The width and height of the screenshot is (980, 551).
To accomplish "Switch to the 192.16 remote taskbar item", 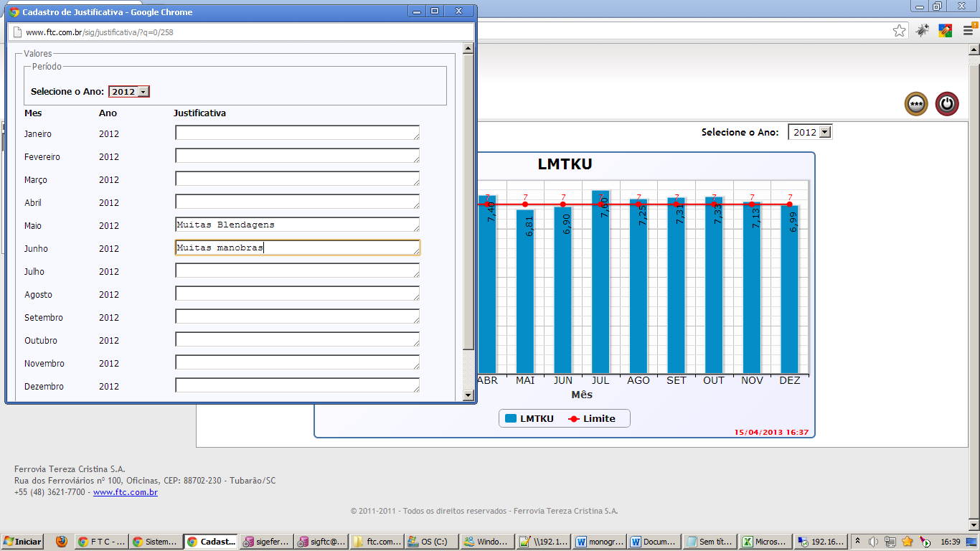I will (x=820, y=542).
